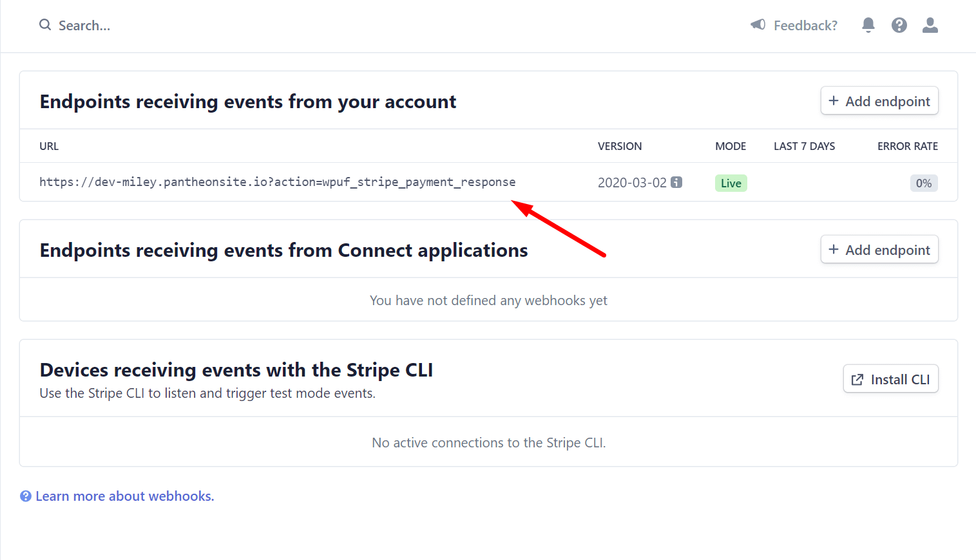Add endpoint for your account events
Image resolution: width=976 pixels, height=560 pixels.
pos(879,101)
